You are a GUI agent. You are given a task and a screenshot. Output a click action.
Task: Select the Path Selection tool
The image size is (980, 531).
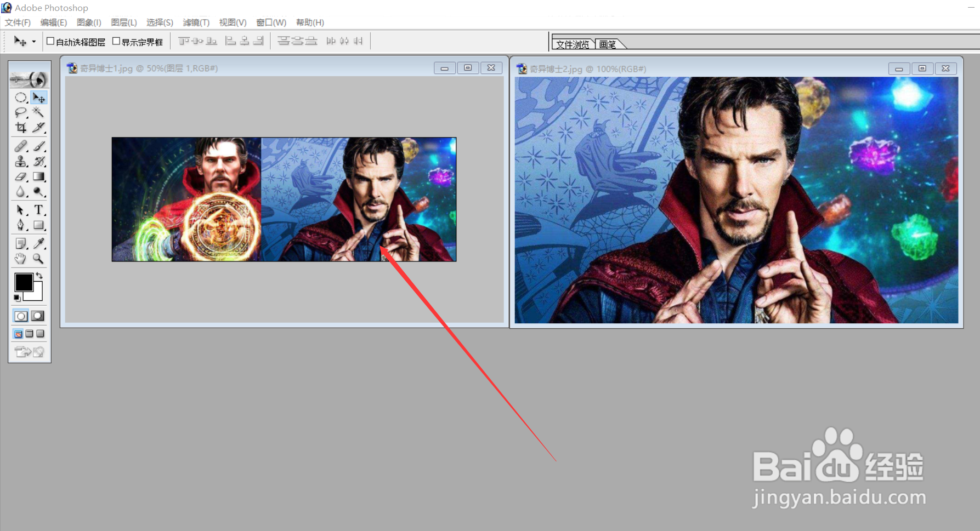(x=21, y=210)
